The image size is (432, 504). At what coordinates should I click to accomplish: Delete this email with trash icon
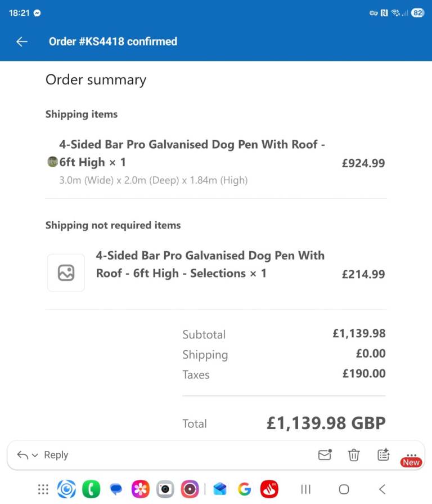[354, 455]
